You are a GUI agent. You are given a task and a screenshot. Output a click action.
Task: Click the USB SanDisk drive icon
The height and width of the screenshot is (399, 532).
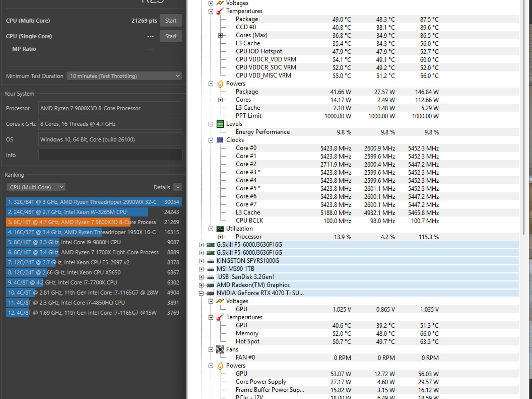click(211, 277)
